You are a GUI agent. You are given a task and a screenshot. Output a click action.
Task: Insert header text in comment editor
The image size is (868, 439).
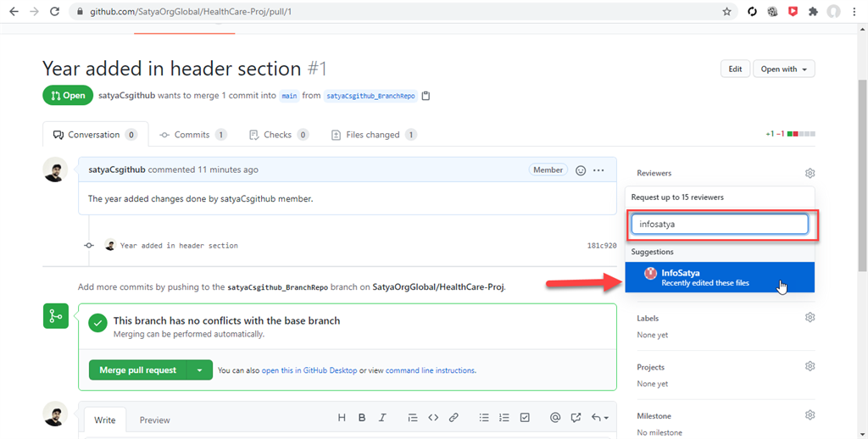click(342, 418)
